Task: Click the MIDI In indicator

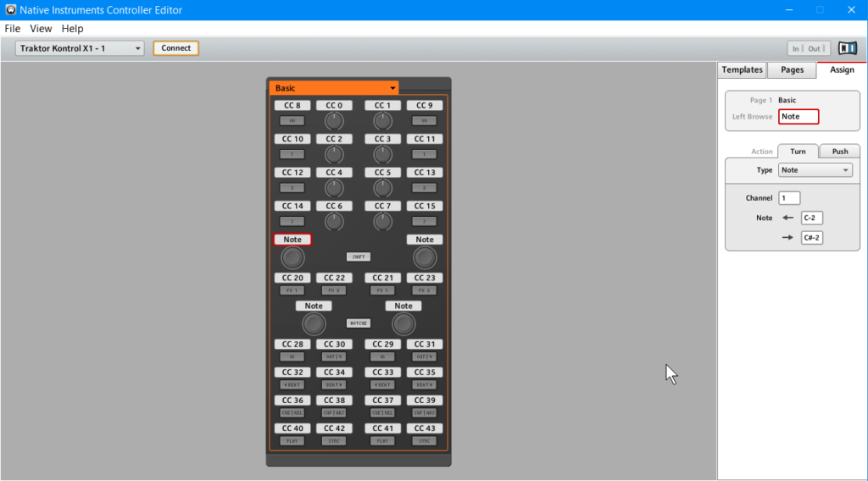Action: pos(797,48)
